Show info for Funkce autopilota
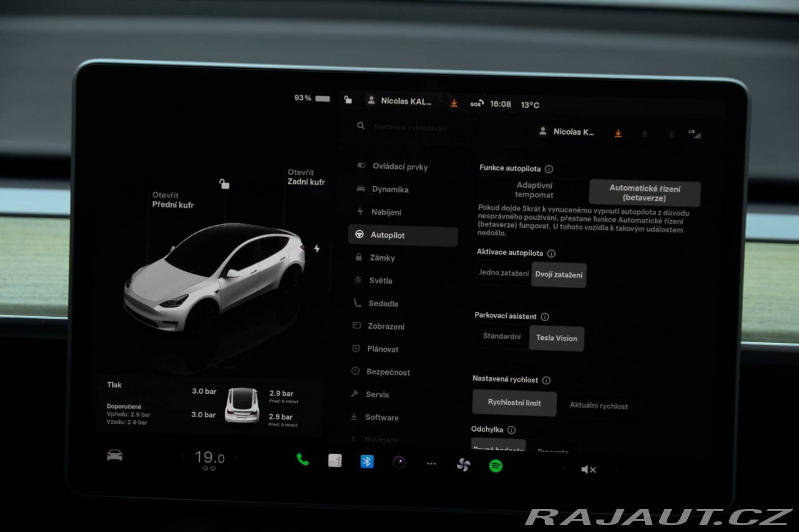Image resolution: width=799 pixels, height=532 pixels. tap(549, 169)
